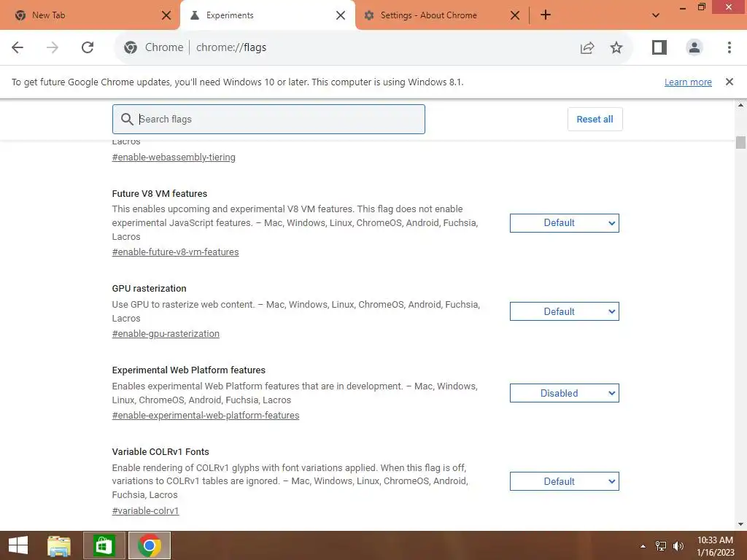Open the Learn more link
The width and height of the screenshot is (747, 560).
click(688, 82)
